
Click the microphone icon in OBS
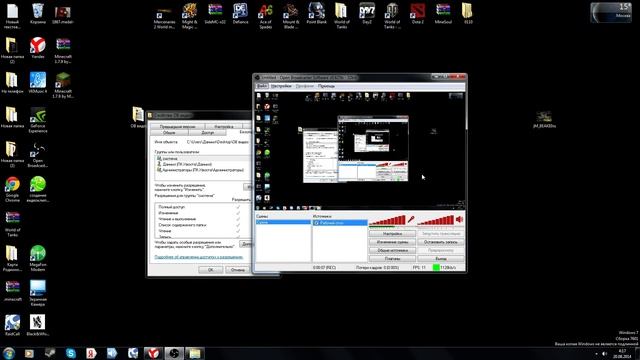click(411, 220)
